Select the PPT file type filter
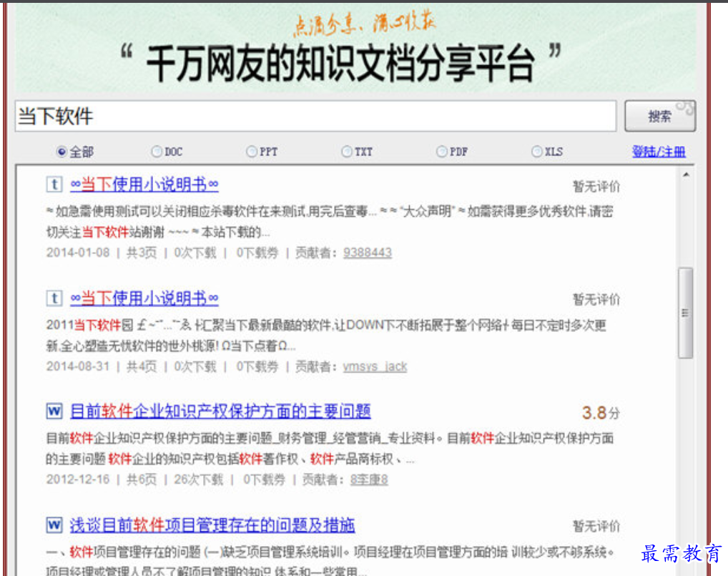The width and height of the screenshot is (728, 576). [x=251, y=152]
